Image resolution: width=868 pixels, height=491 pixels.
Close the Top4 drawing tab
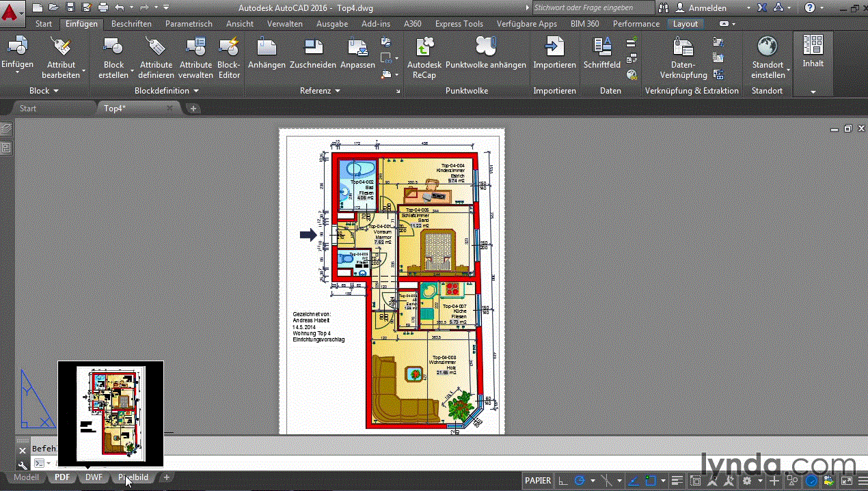pyautogui.click(x=171, y=108)
